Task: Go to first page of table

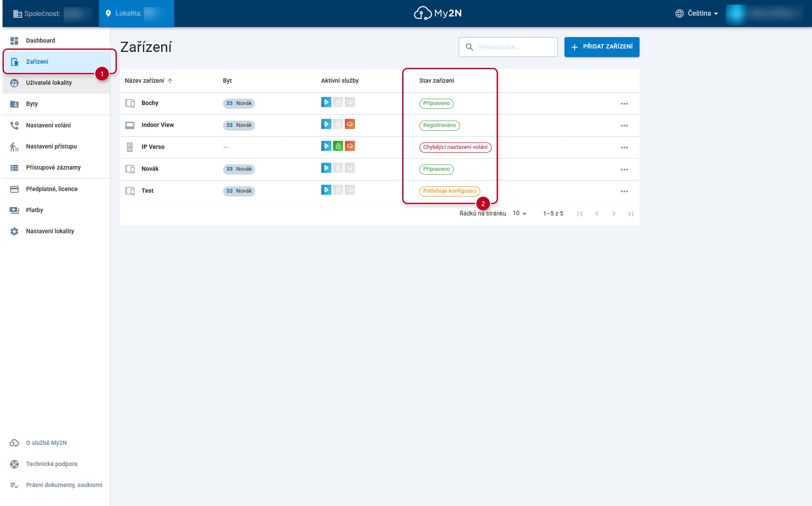Action: [580, 214]
